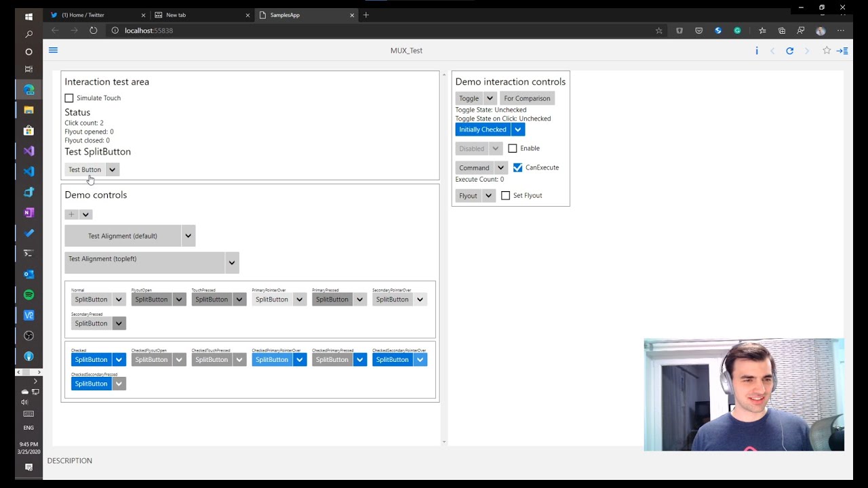Open the Pocket extension icon
The image size is (868, 488).
click(x=698, y=30)
